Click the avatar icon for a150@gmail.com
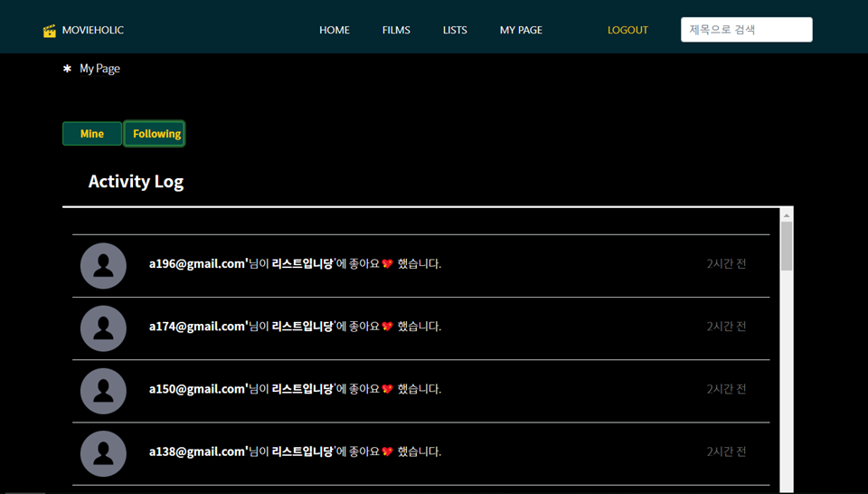 (103, 391)
